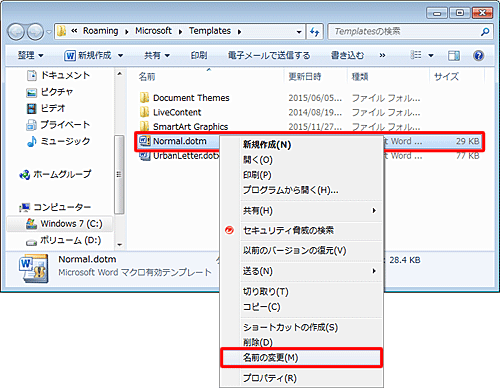Open the view options dropdown arrow

(431, 56)
